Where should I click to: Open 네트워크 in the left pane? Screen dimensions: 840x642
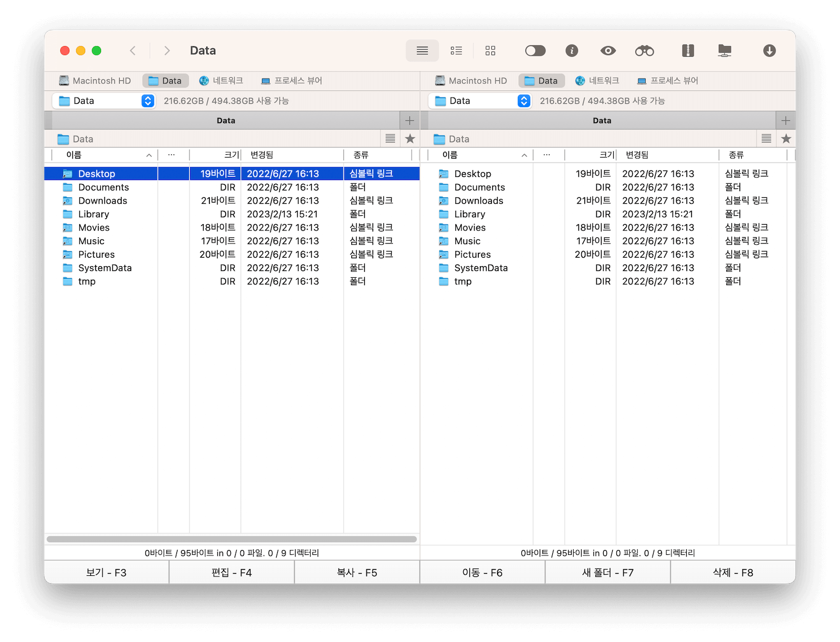point(221,80)
